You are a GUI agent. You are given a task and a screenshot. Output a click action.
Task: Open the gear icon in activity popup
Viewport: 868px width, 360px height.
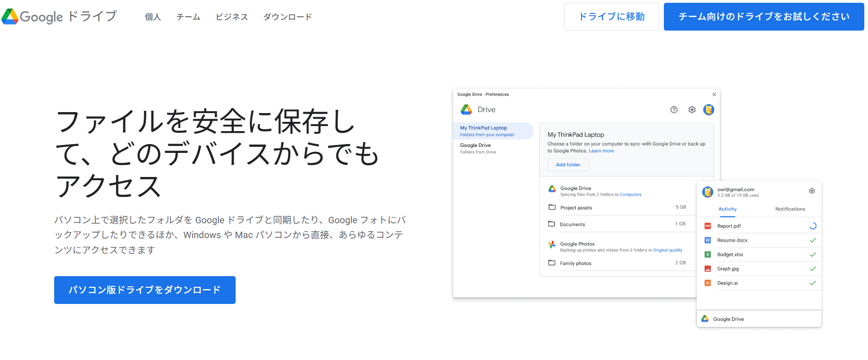click(812, 191)
